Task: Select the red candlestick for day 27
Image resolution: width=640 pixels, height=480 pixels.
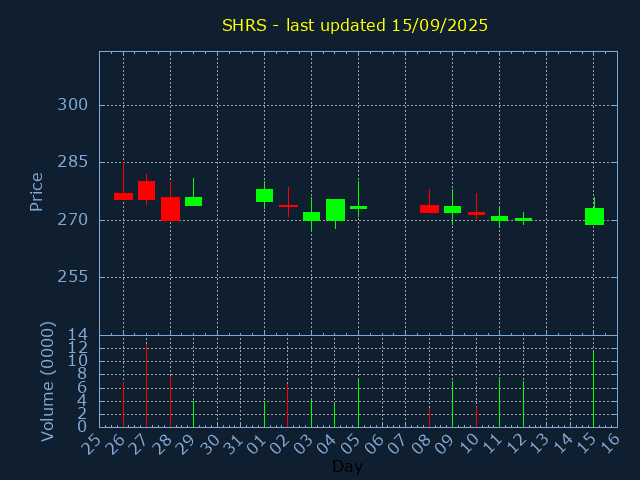Action: pyautogui.click(x=147, y=190)
